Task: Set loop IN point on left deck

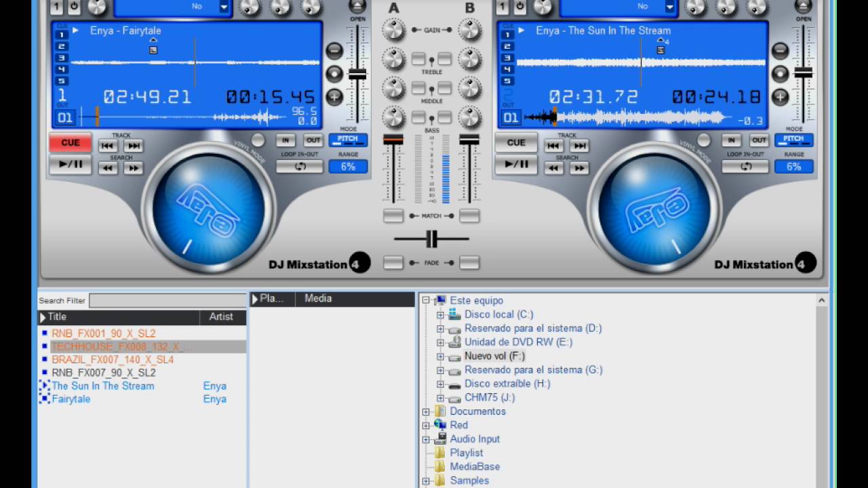Action: (285, 140)
